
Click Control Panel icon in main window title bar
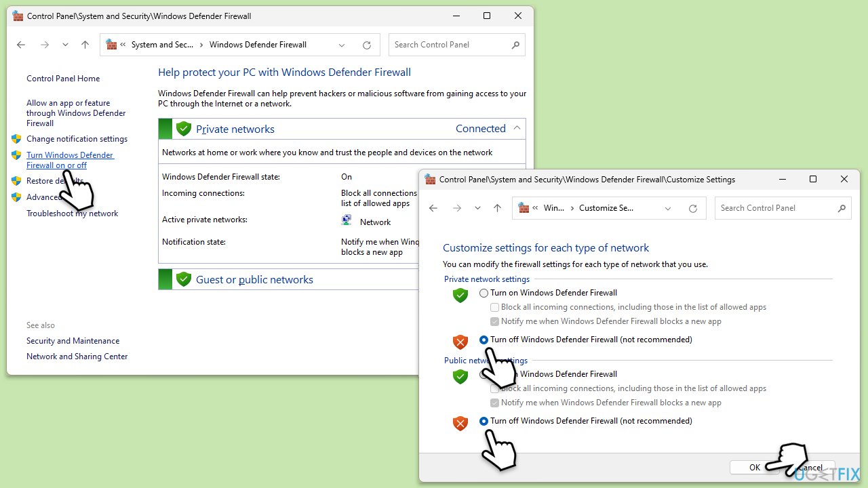(x=18, y=16)
